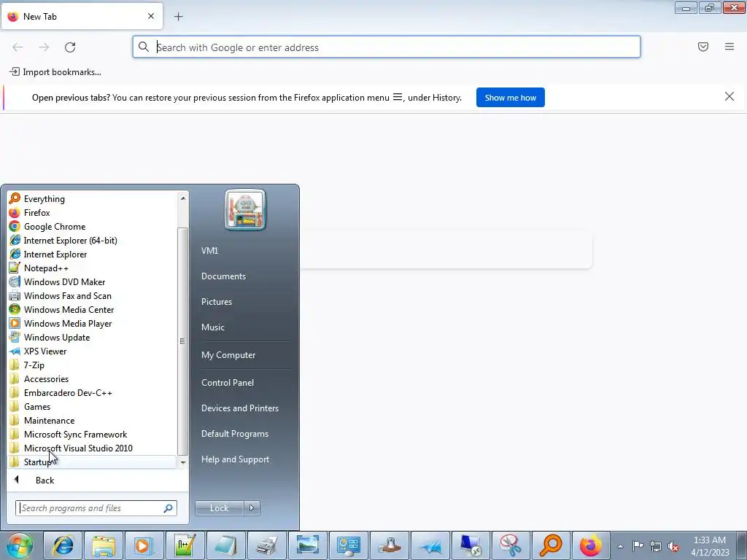Open Windows Explorer folder icon on taskbar
This screenshot has width=747, height=560.
coord(104,545)
